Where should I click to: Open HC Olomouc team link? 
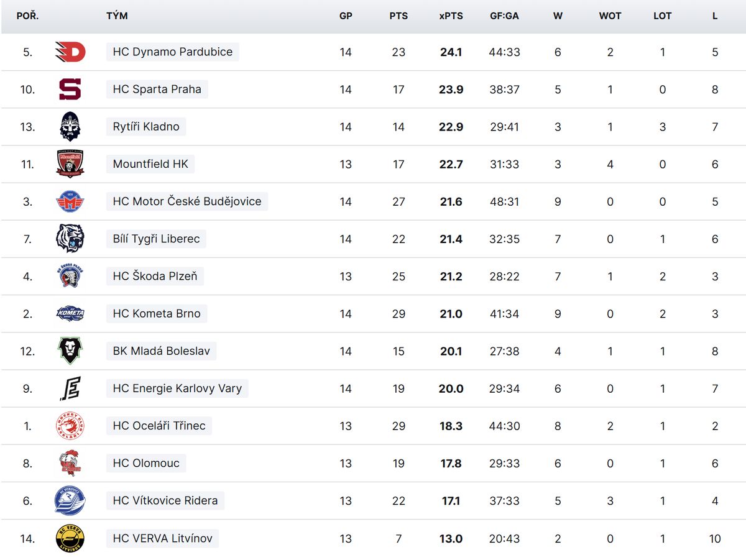click(146, 463)
